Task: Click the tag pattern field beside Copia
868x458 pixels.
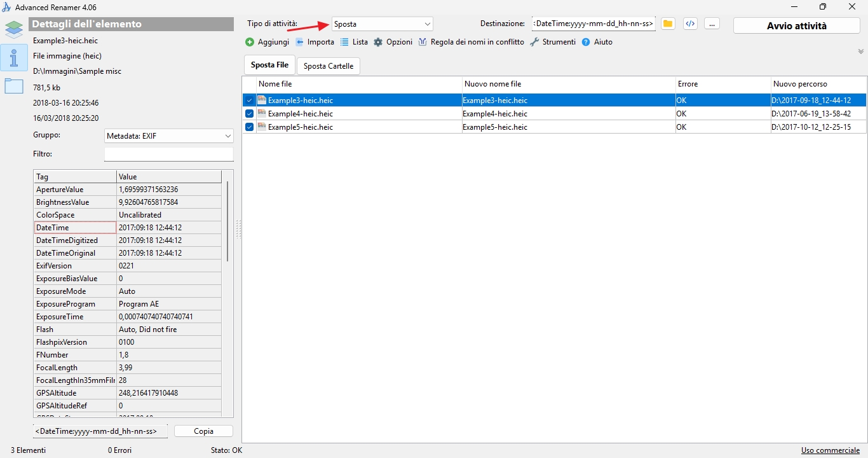Action: click(x=100, y=431)
